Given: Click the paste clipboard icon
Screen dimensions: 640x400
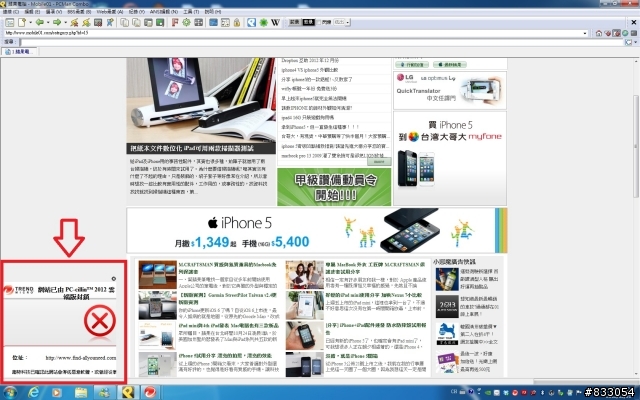Looking at the screenshot, I should tap(148, 22).
